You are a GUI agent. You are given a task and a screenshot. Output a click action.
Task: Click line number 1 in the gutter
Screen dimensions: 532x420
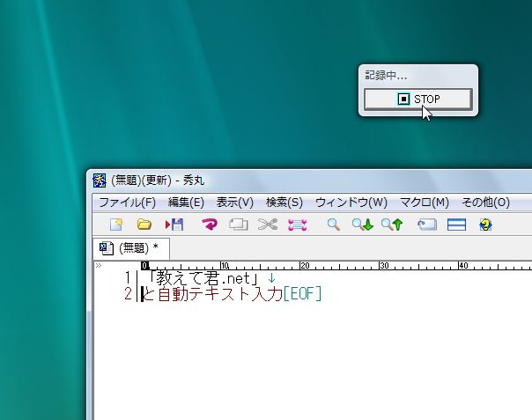pos(128,278)
